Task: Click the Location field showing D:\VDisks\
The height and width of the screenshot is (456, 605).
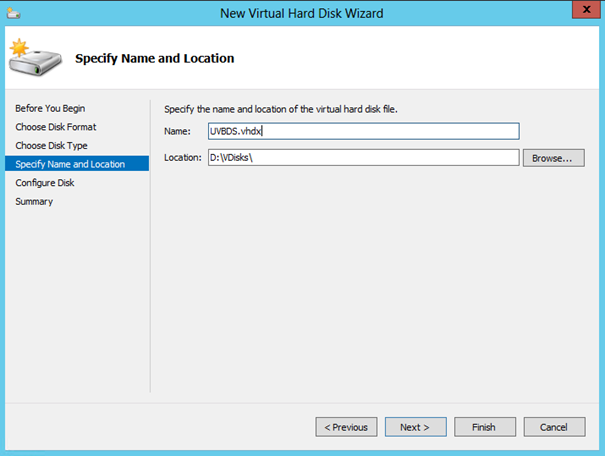Action: (x=363, y=157)
